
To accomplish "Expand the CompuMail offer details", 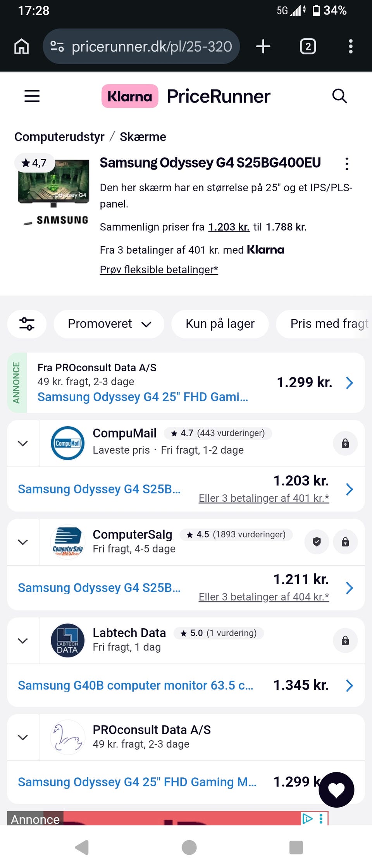I will 23,443.
